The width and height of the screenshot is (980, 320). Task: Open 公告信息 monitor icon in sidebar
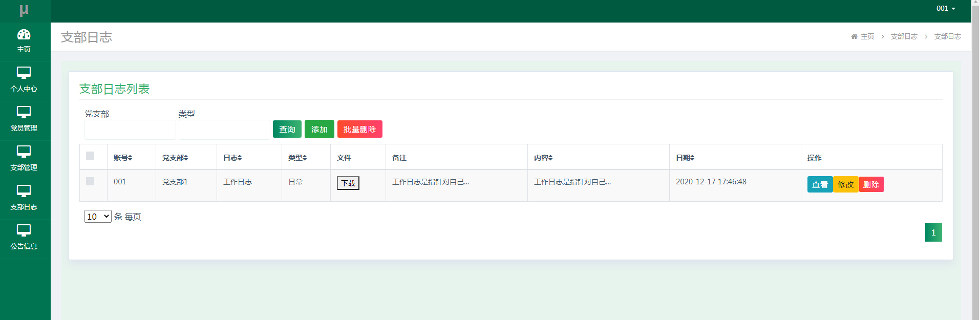24,230
